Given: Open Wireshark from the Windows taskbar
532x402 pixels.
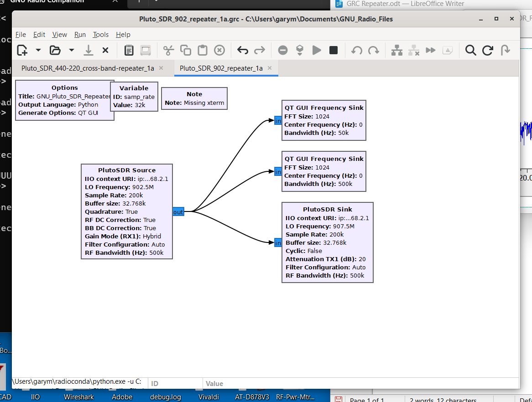Looking at the screenshot, I should click(78, 397).
